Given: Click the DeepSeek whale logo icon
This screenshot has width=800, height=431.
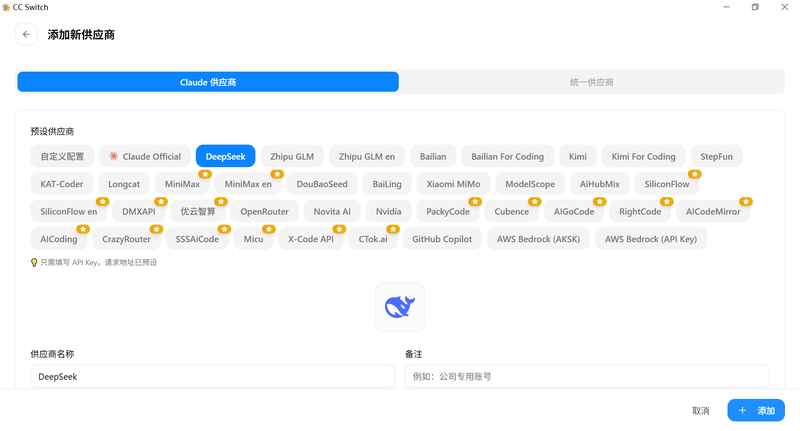Looking at the screenshot, I should pos(399,307).
